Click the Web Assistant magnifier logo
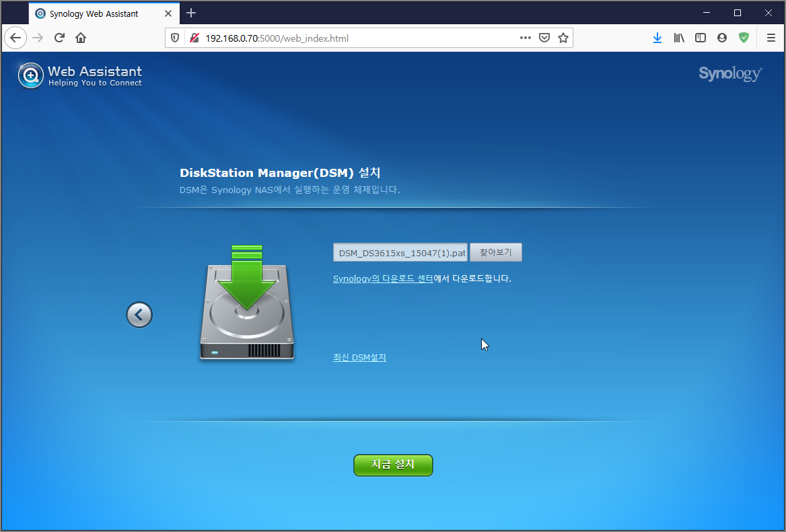786x532 pixels. coord(30,75)
